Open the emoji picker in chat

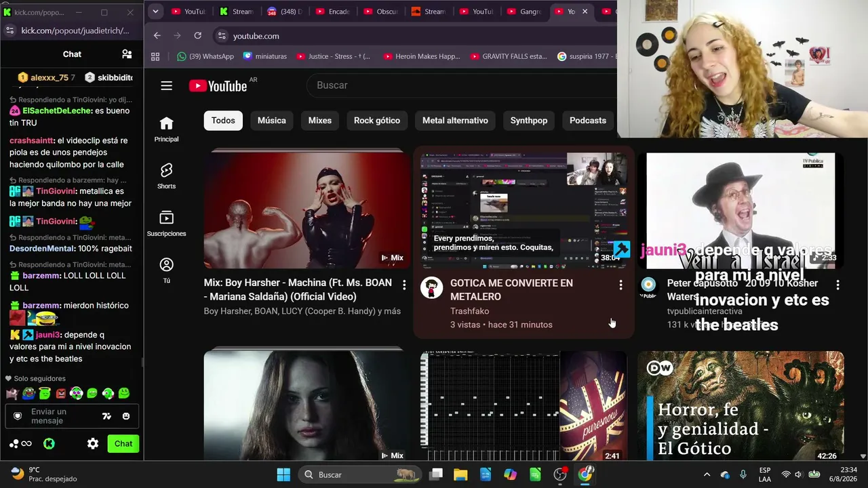click(x=126, y=416)
